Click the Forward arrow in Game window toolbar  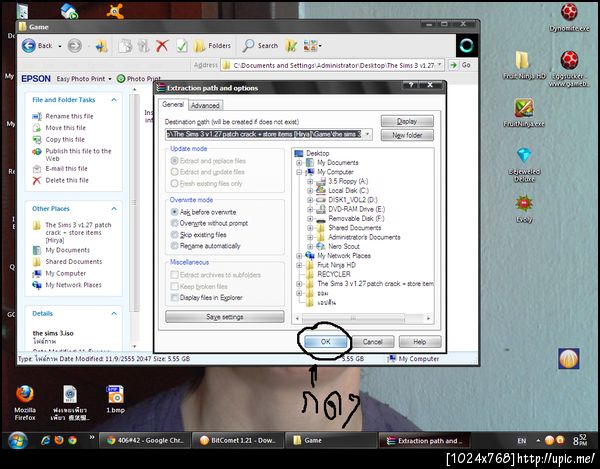coord(74,46)
